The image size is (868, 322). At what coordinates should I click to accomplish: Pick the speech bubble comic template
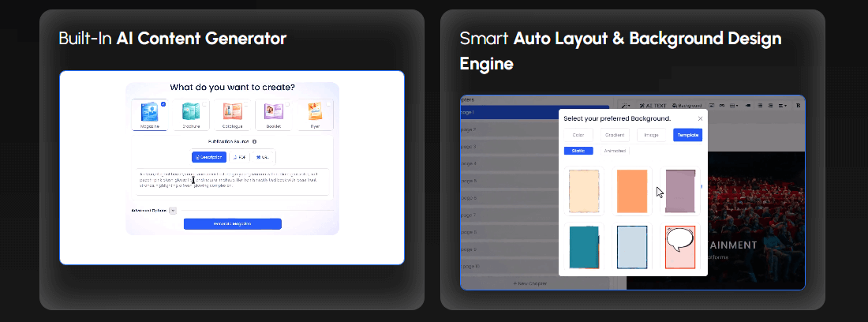679,247
